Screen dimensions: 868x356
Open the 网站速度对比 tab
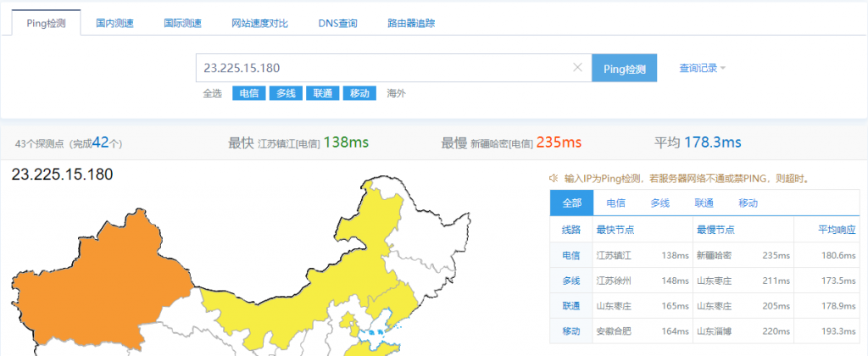259,23
